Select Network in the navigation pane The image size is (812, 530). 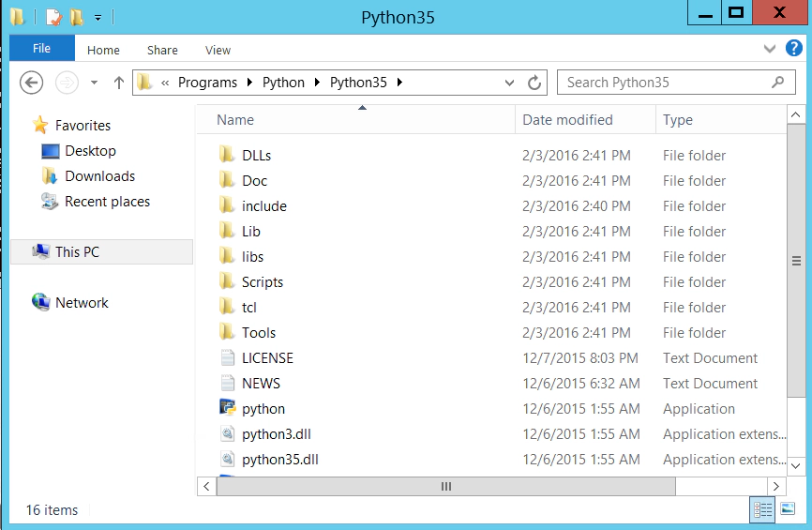click(x=82, y=303)
